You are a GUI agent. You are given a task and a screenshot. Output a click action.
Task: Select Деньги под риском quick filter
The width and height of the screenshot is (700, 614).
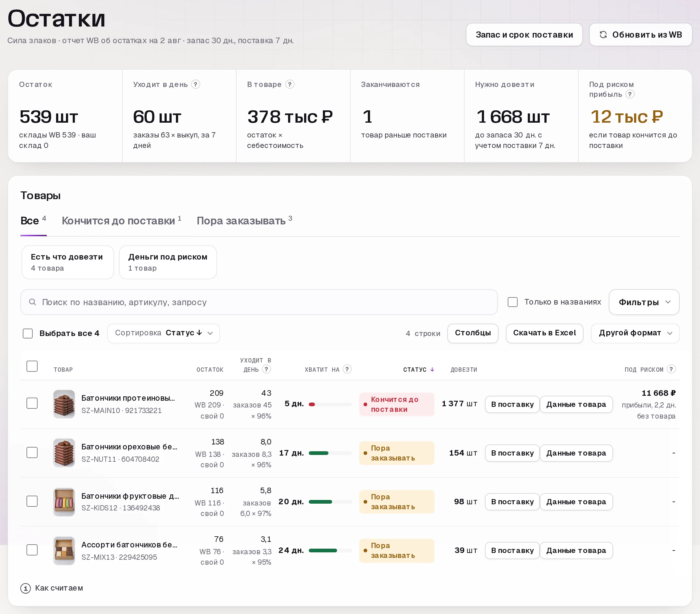[x=168, y=262]
